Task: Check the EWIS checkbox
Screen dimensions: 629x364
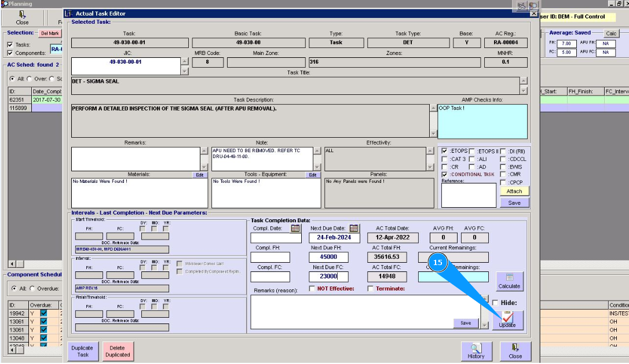Action: [503, 167]
